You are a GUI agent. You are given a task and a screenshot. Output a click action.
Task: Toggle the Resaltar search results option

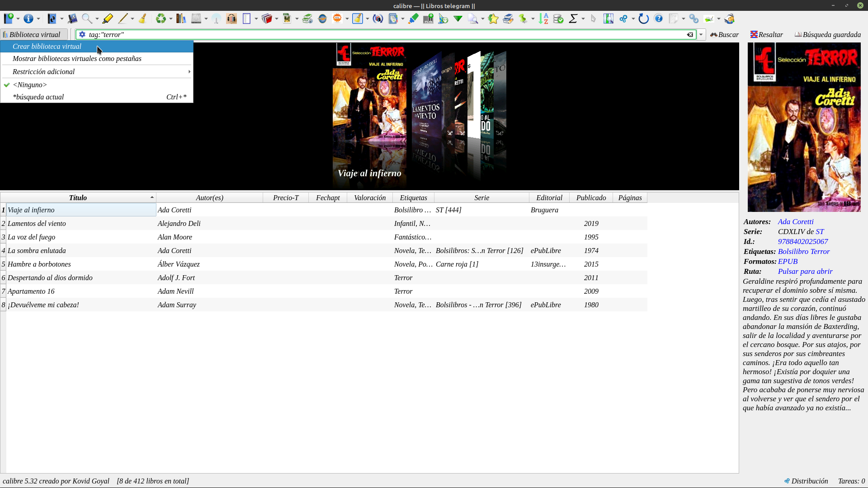pos(767,35)
